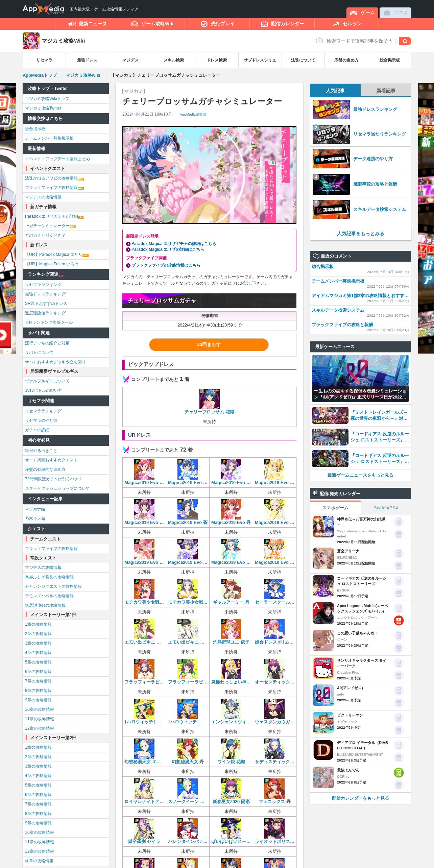Click 幻想秘湯天女 丹 dress icon
Image resolution: width=434 pixels, height=868 pixels.
[188, 749]
